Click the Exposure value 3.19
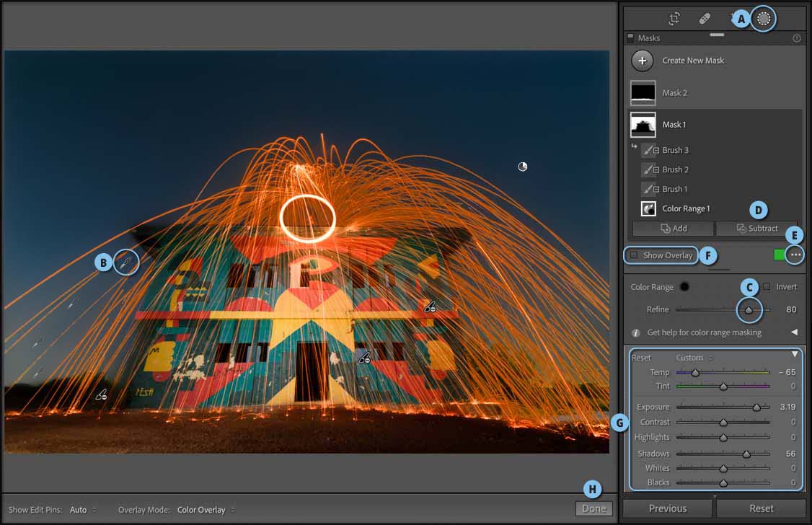The width and height of the screenshot is (812, 525). click(x=787, y=407)
